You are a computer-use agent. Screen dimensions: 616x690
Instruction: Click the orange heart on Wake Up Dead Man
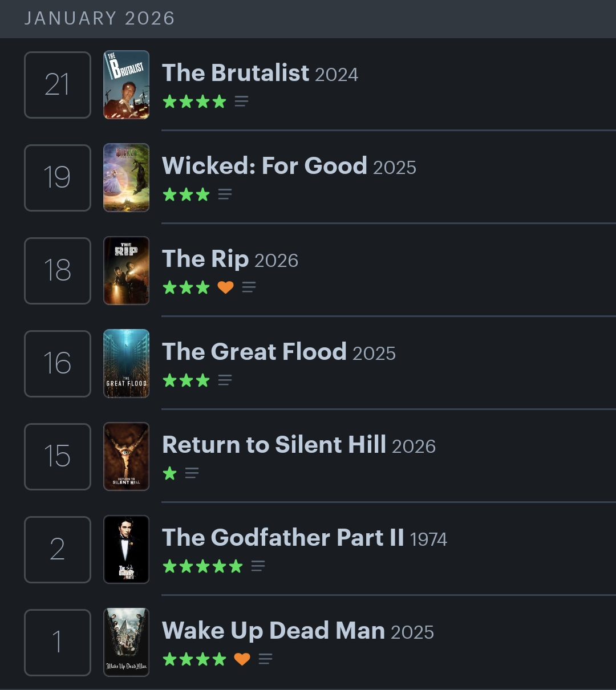(x=242, y=659)
